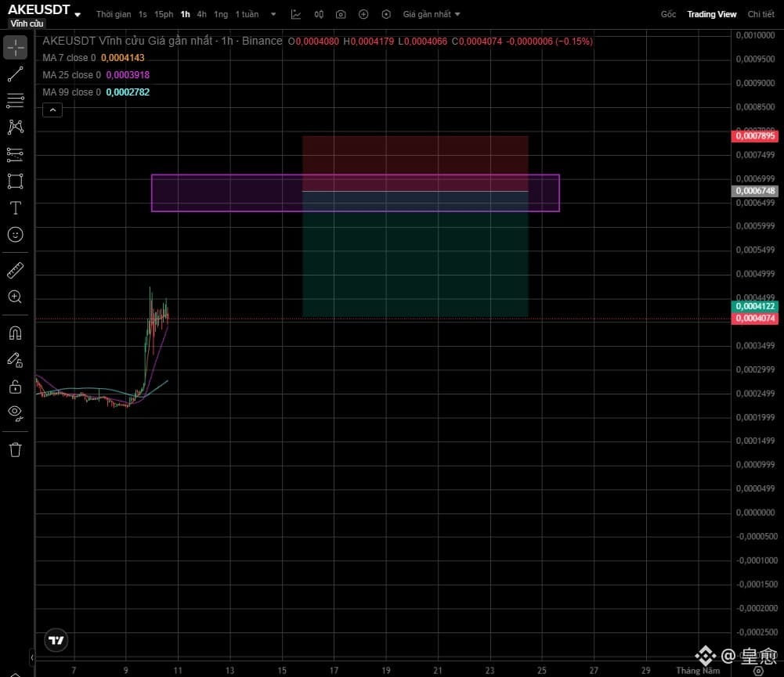Switch to the Chi tiết view
Viewport: 784px width, 677px height.
click(x=761, y=15)
